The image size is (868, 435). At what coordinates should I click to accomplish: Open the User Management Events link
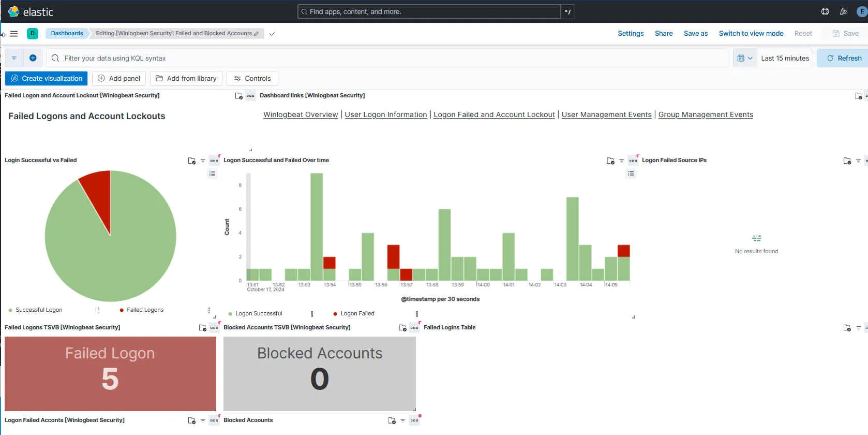click(607, 114)
